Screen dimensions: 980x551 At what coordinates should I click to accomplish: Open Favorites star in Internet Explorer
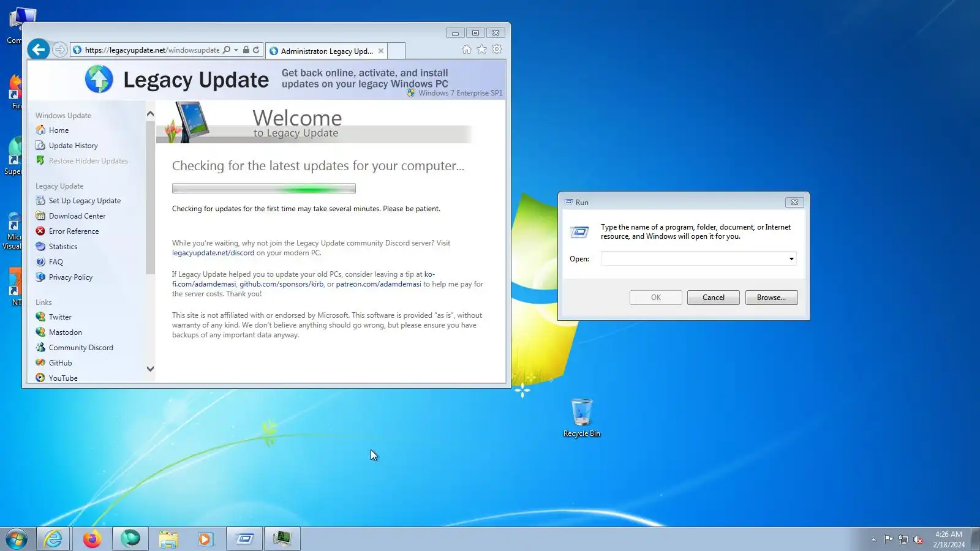coord(481,50)
